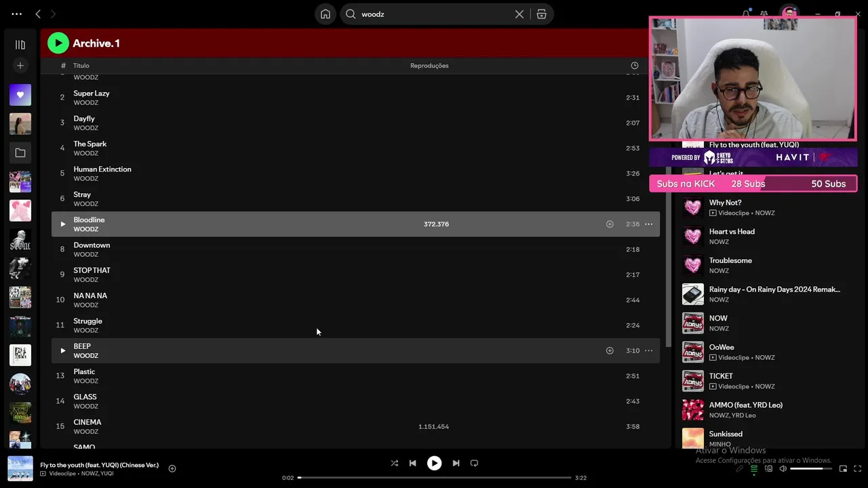The image size is (868, 488).
Task: Sort tracks by Reproduções column
Action: click(x=429, y=66)
